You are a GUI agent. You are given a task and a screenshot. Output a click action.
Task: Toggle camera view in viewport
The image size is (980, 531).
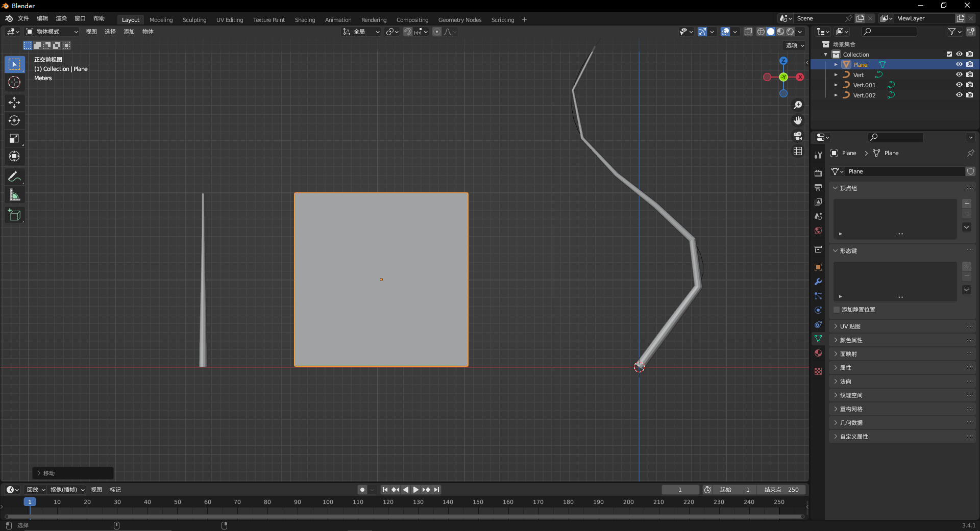pyautogui.click(x=798, y=136)
